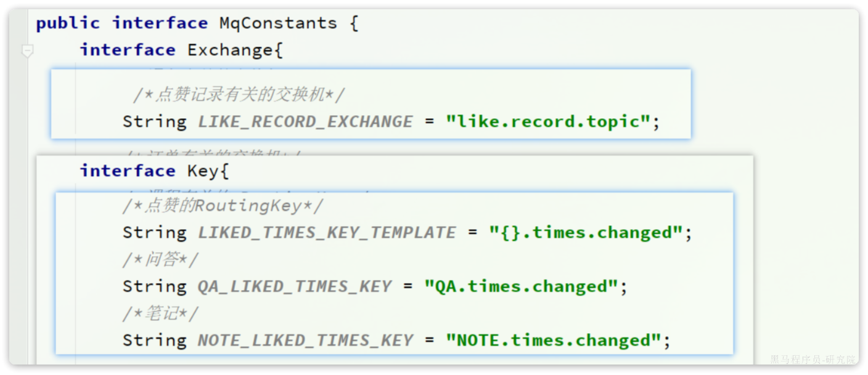
Task: Collapse the Exchange interface fold marker
Action: 27,51
